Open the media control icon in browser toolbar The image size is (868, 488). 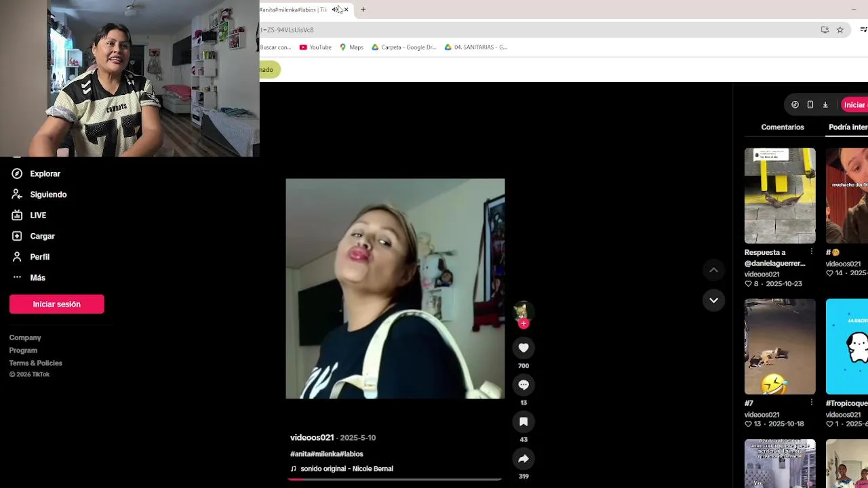(x=863, y=30)
